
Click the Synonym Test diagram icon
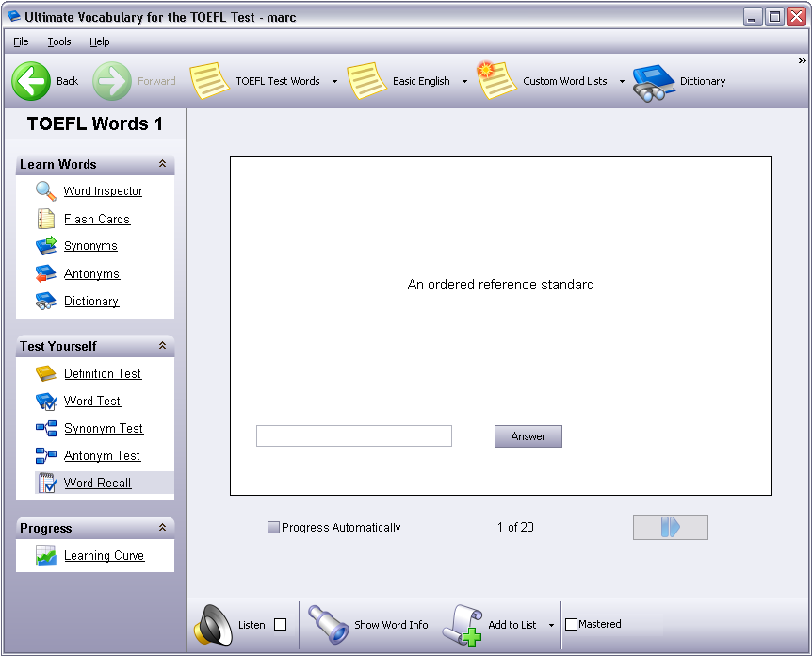point(45,429)
